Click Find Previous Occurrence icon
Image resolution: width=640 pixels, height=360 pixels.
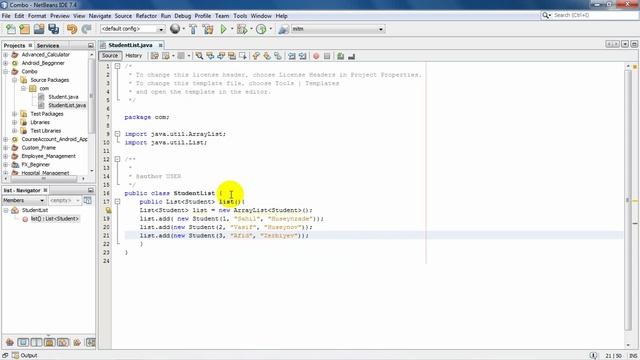(210, 56)
